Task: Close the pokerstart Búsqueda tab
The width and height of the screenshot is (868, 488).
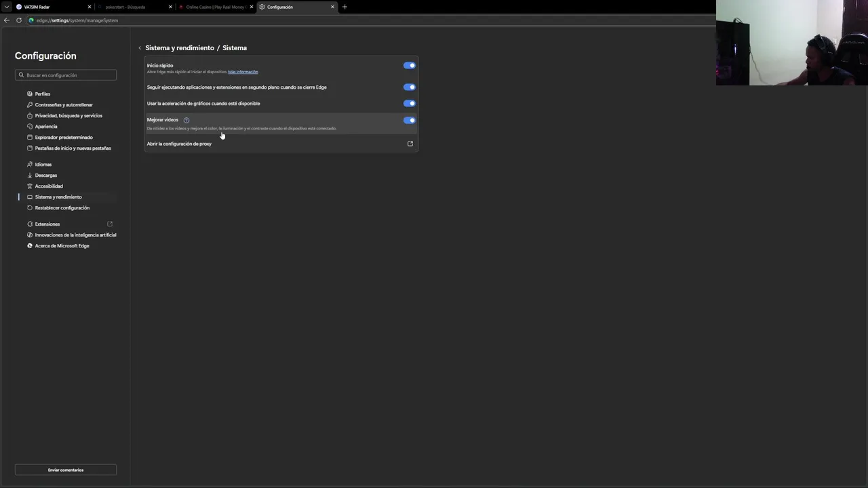Action: 170,7
